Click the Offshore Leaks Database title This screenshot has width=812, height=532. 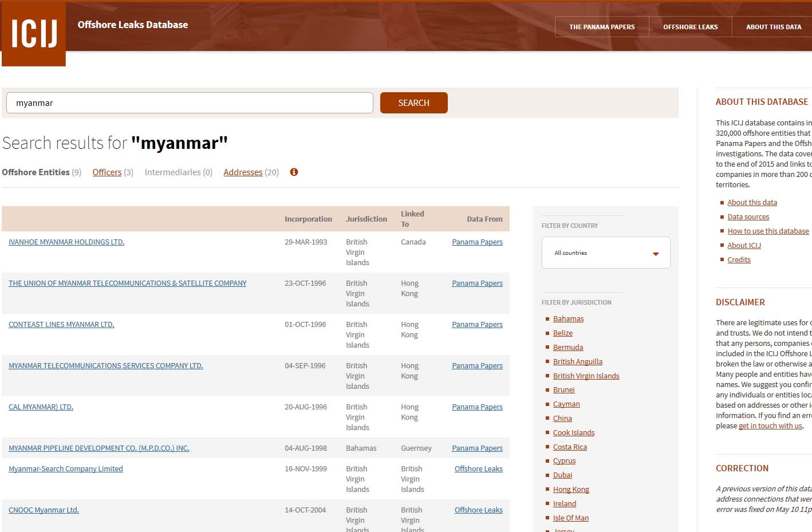[x=133, y=25]
